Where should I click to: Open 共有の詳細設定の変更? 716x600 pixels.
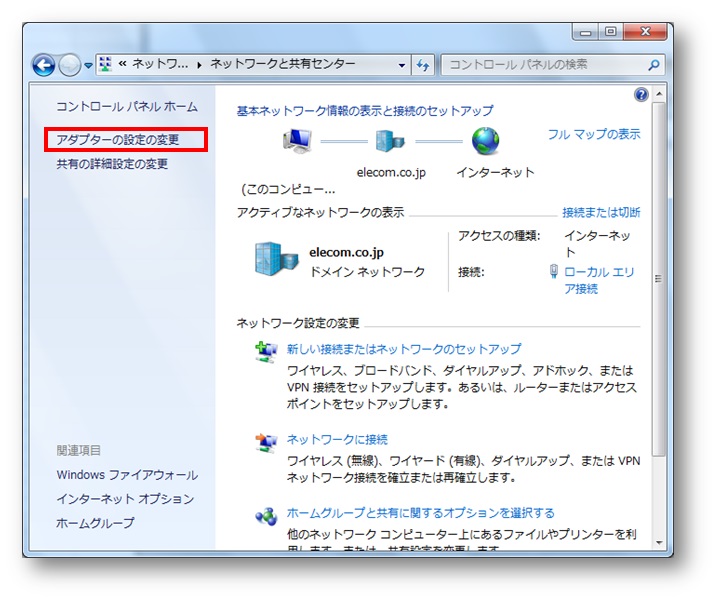pos(112,164)
